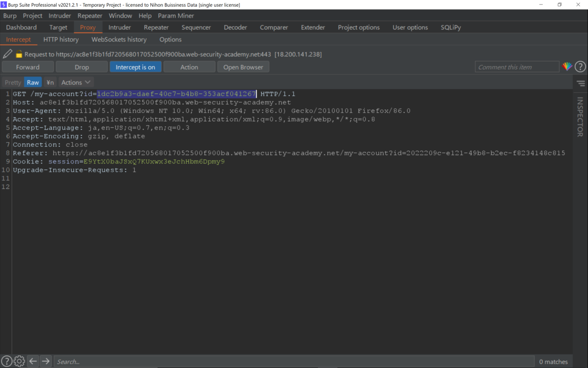
Task: Open the proxy Options sub-tab
Action: [171, 39]
